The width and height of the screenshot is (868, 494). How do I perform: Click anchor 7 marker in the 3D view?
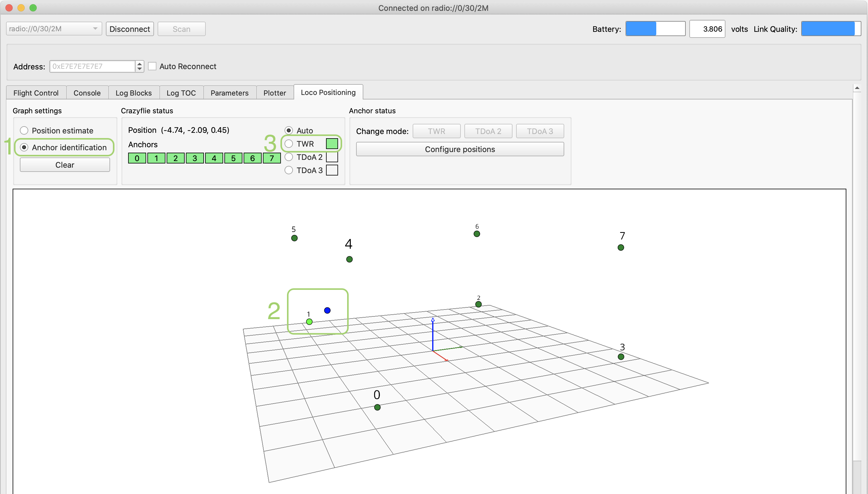[x=620, y=247]
